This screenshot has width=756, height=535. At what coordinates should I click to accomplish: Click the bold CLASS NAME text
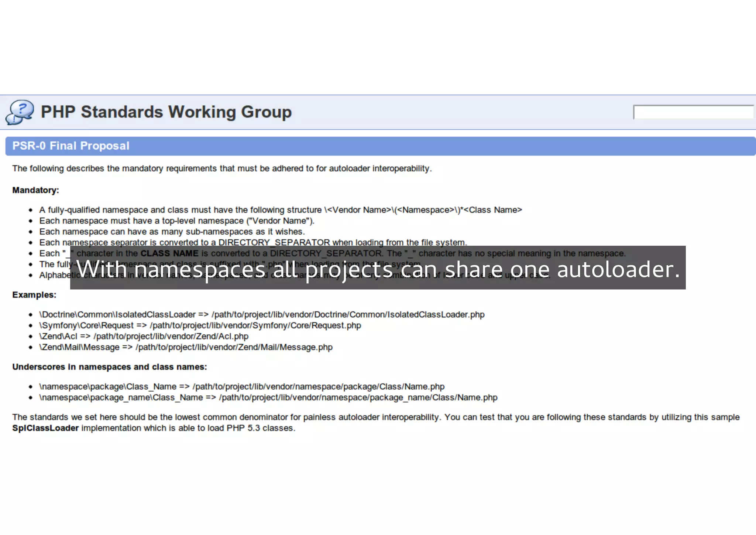click(x=169, y=253)
